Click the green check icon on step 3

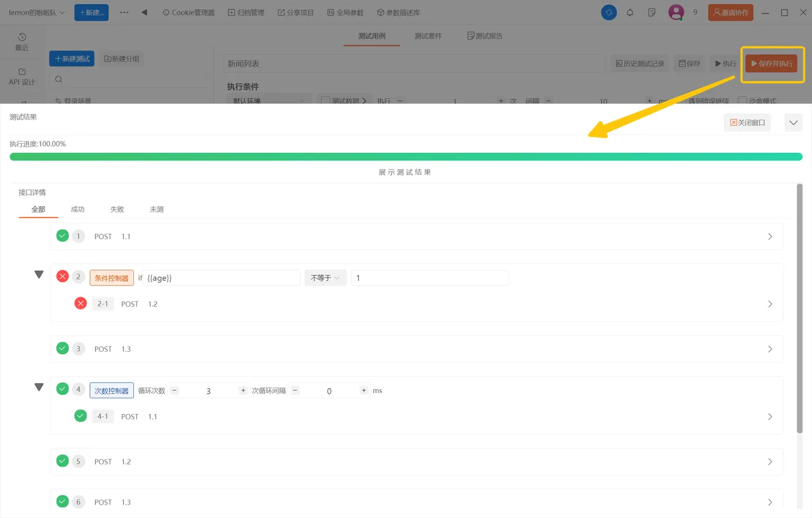pos(62,348)
